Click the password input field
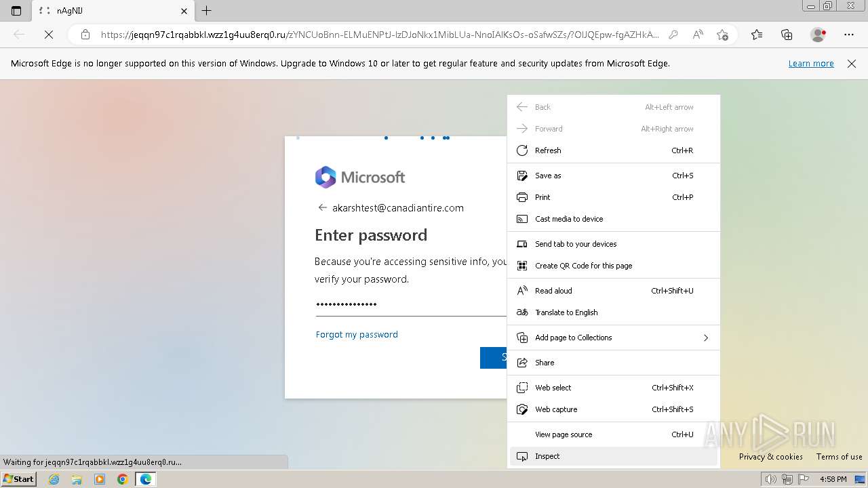 410,304
